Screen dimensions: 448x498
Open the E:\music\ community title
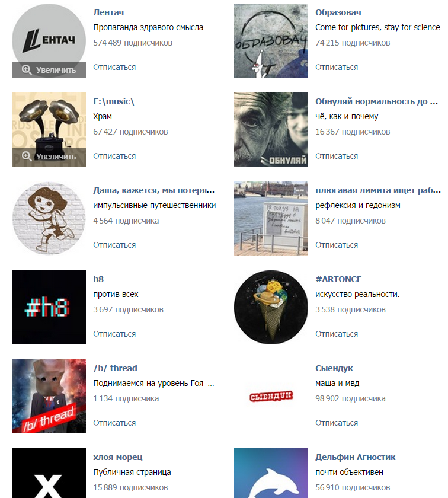[114, 101]
